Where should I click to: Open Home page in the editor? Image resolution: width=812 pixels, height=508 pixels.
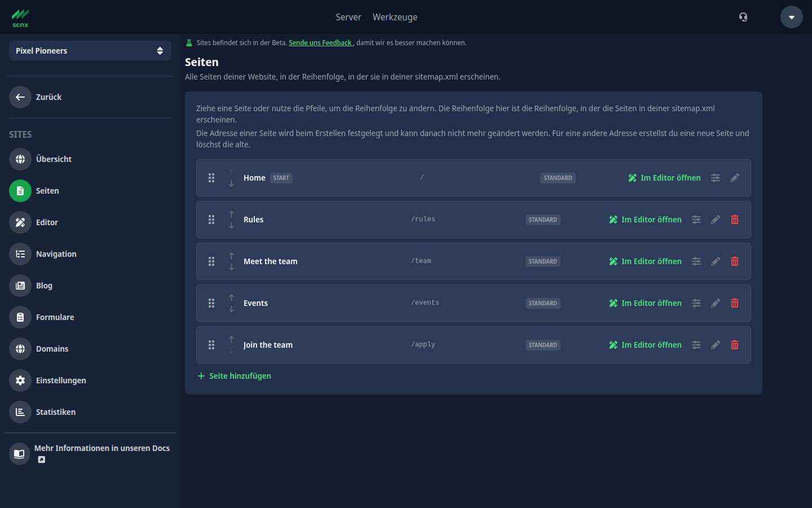click(x=664, y=178)
